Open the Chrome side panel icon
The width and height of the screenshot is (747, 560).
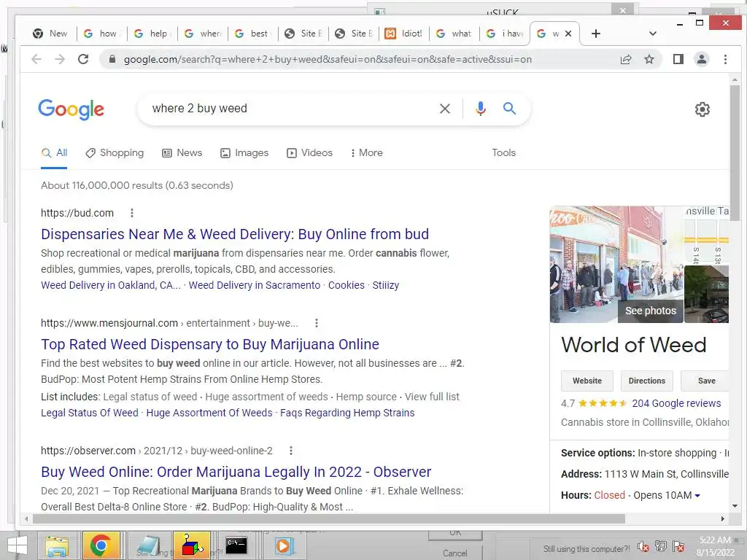pyautogui.click(x=678, y=59)
